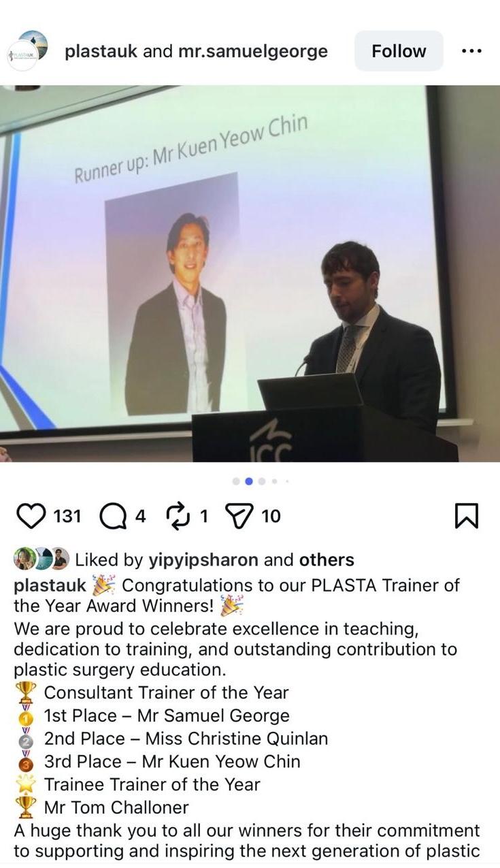Open plastauk name in the caption
Image resolution: width=500 pixels, height=868 pixels.
(x=50, y=585)
